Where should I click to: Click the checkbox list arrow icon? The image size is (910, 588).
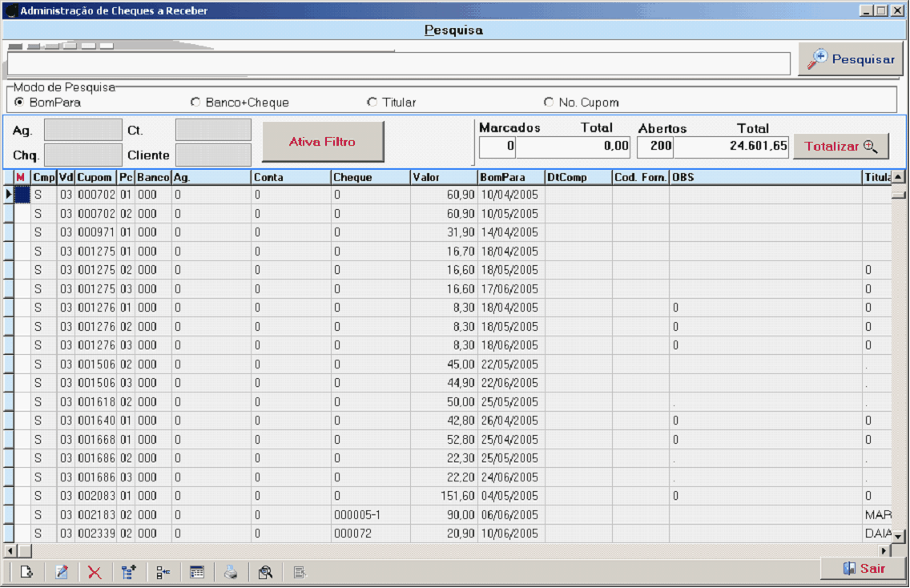(x=163, y=572)
